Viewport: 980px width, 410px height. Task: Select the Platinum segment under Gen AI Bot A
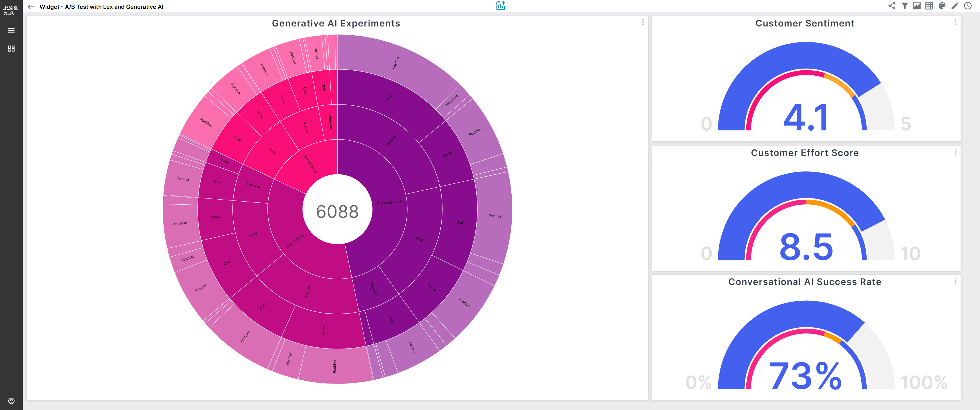point(253,185)
